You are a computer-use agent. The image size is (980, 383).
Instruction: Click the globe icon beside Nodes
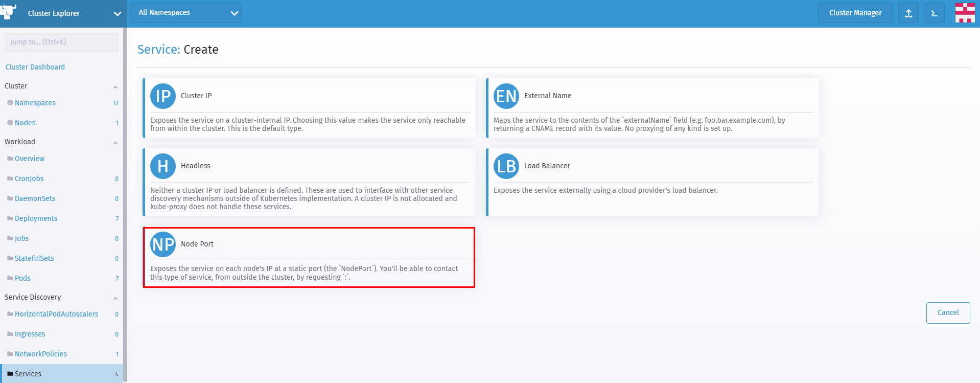pyautogui.click(x=10, y=123)
